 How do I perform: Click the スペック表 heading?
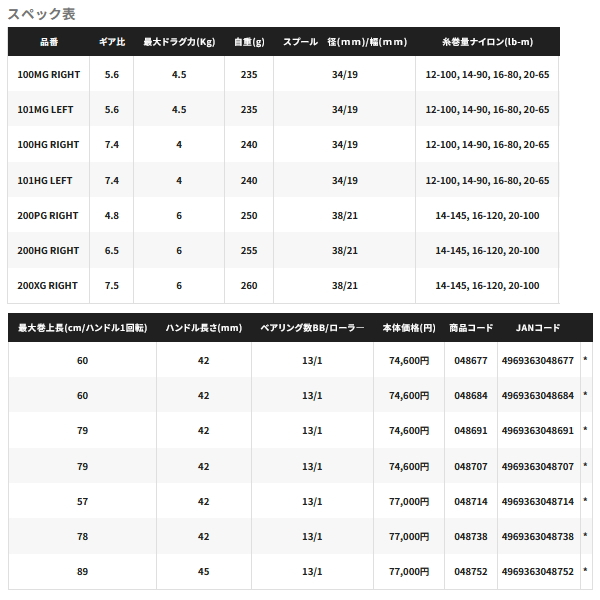(x=41, y=14)
